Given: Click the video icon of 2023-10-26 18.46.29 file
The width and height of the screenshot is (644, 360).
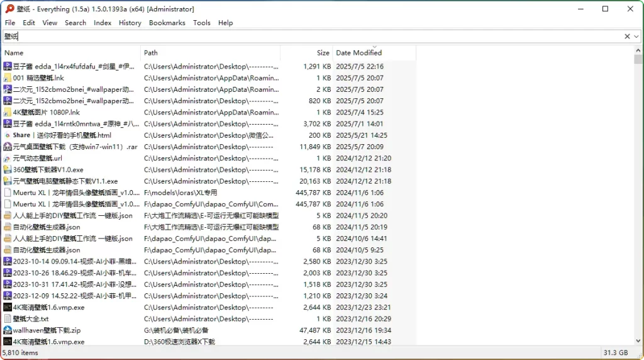Looking at the screenshot, I should click(x=7, y=273).
